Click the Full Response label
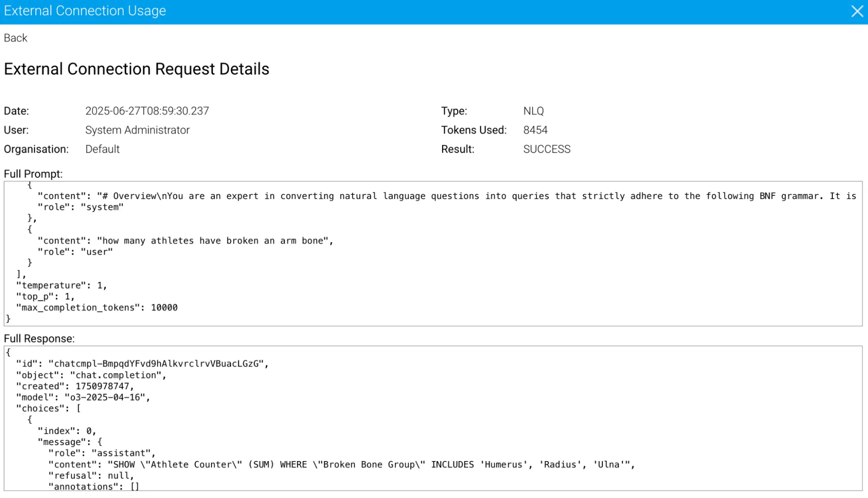The image size is (868, 498). tap(39, 339)
